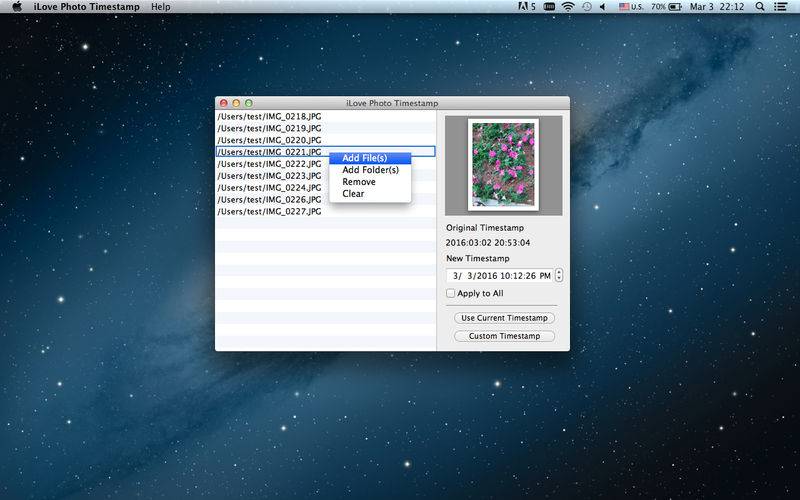Click the Wi-Fi status icon
The image size is (800, 500).
tap(568, 7)
